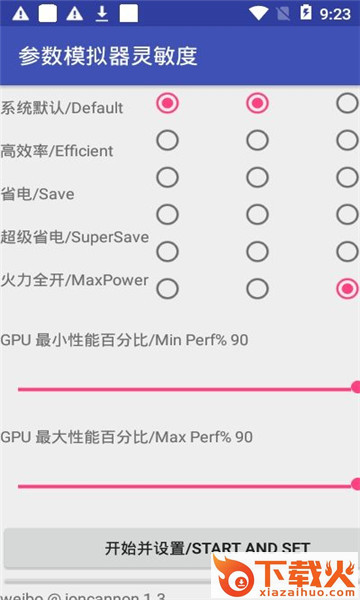This screenshot has height=600, width=360.
Task: Click the GPU Max Perf% slider track
Action: pyautogui.click(x=187, y=486)
